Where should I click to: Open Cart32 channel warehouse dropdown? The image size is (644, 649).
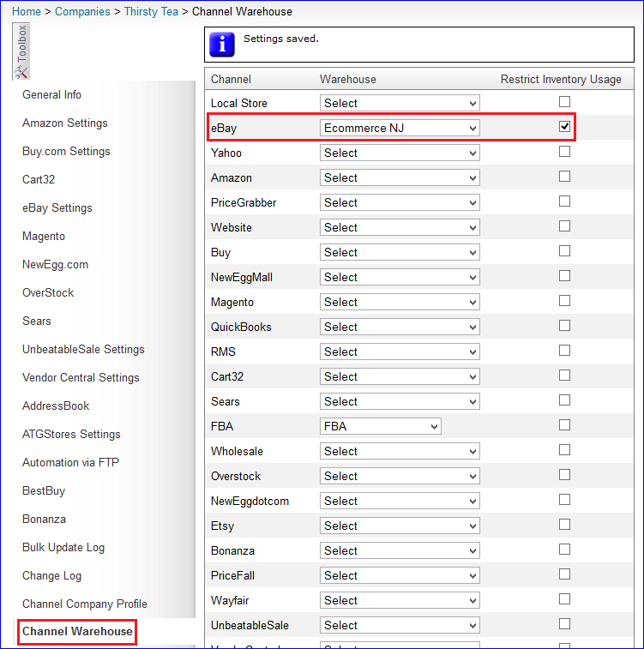pos(400,376)
